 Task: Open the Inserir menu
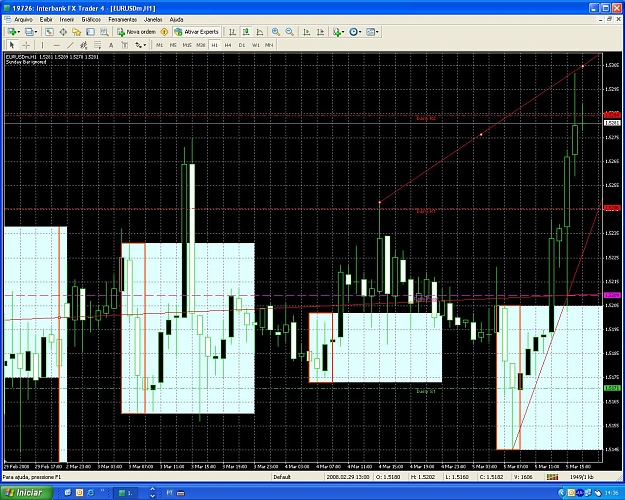point(67,19)
